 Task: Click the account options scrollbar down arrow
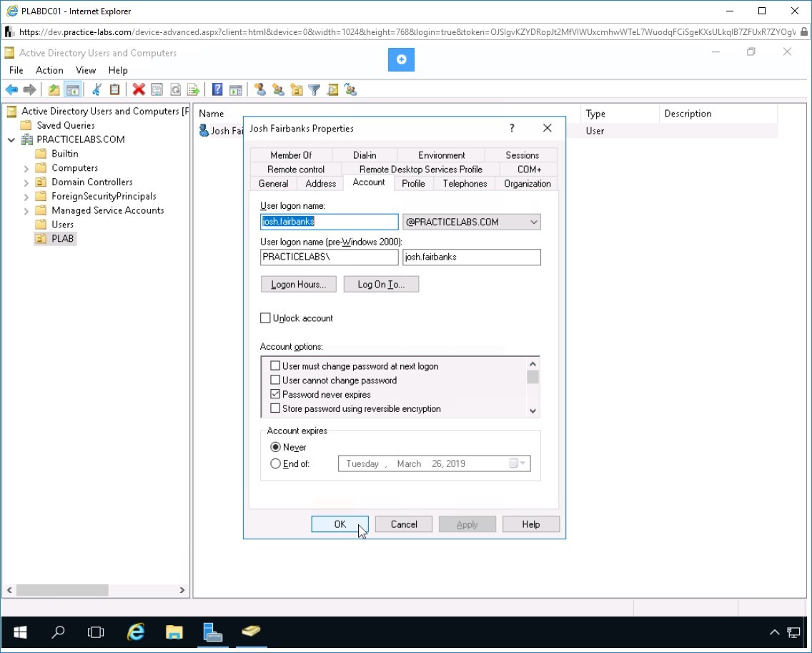click(533, 411)
